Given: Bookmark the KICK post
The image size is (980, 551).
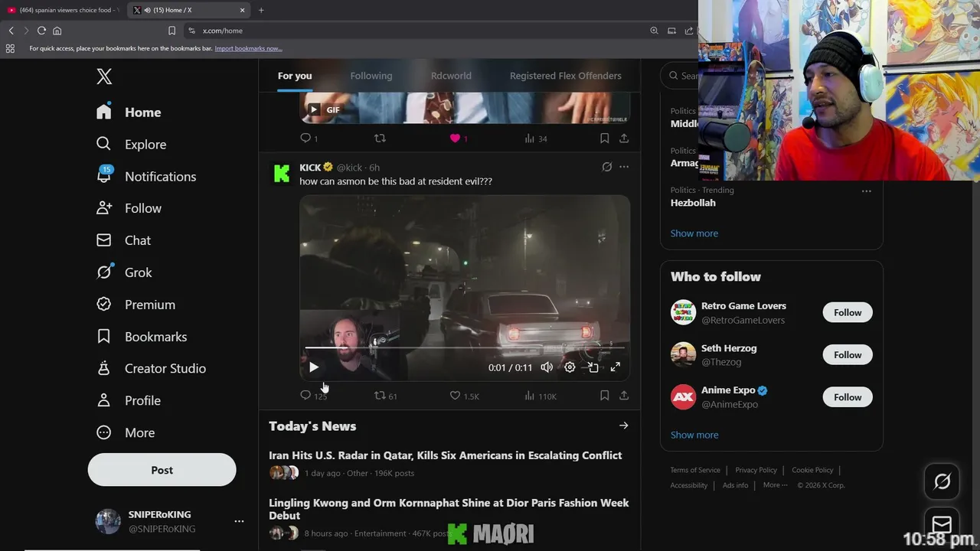Looking at the screenshot, I should (604, 396).
